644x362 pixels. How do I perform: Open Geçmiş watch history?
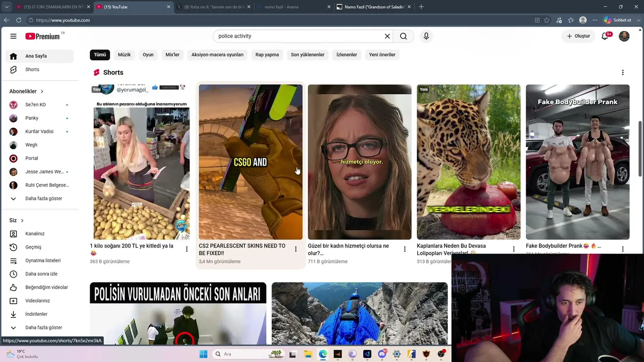click(39, 247)
